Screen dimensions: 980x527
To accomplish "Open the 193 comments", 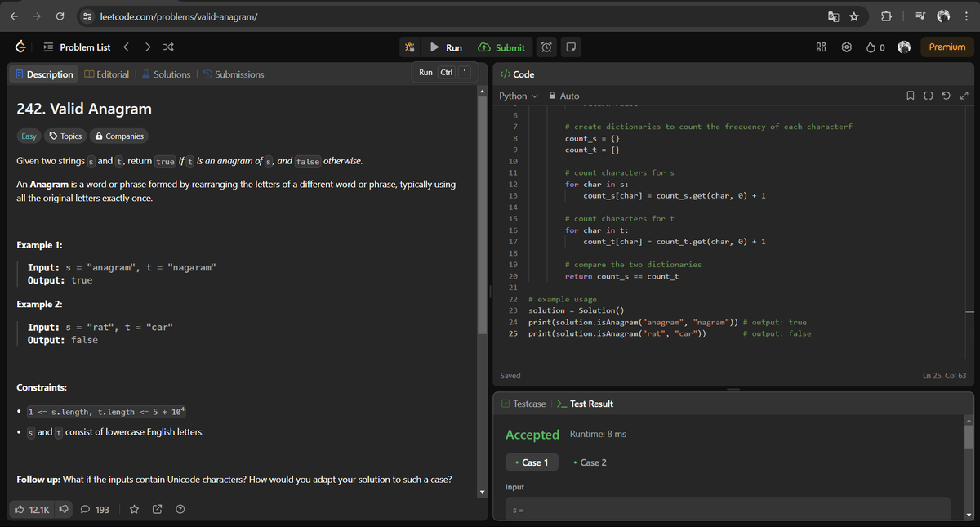I will (95, 510).
